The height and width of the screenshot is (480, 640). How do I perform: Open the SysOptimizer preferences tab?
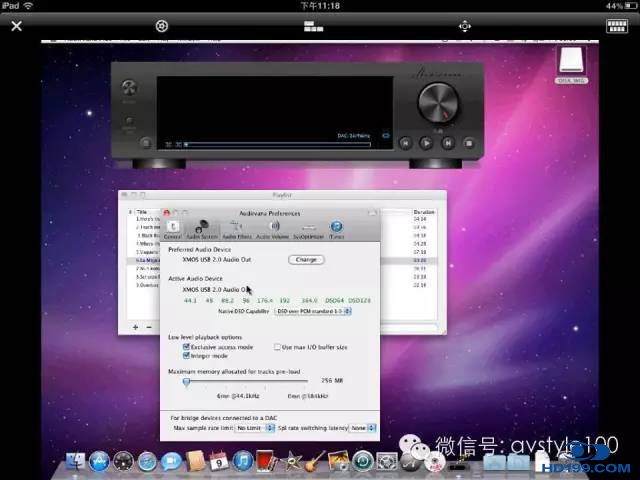pyautogui.click(x=309, y=230)
